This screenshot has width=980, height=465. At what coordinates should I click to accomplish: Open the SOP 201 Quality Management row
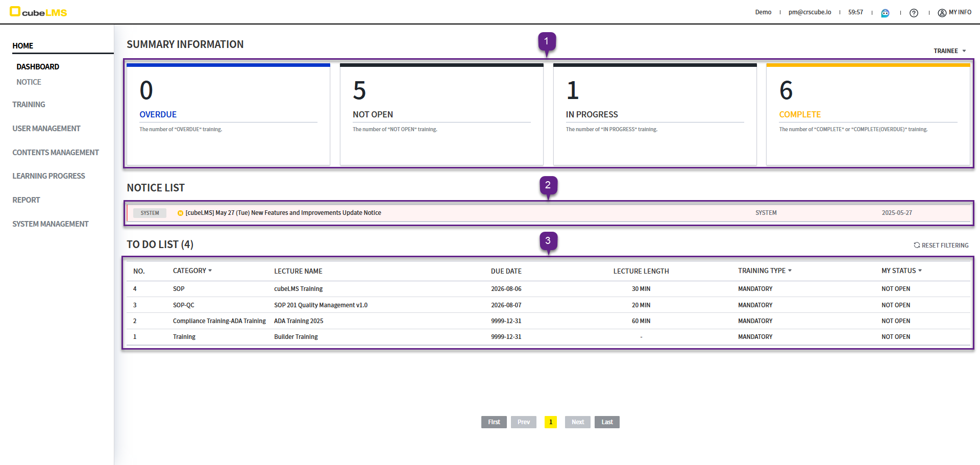[x=321, y=305]
